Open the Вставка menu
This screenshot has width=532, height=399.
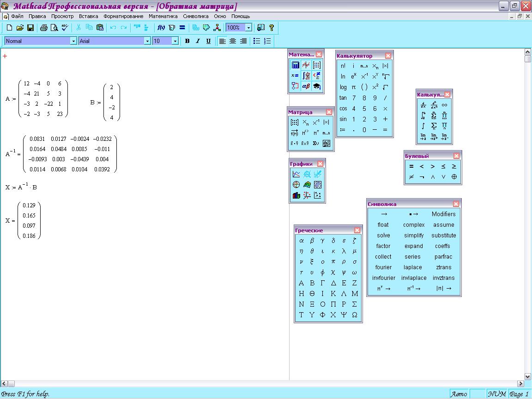(89, 16)
